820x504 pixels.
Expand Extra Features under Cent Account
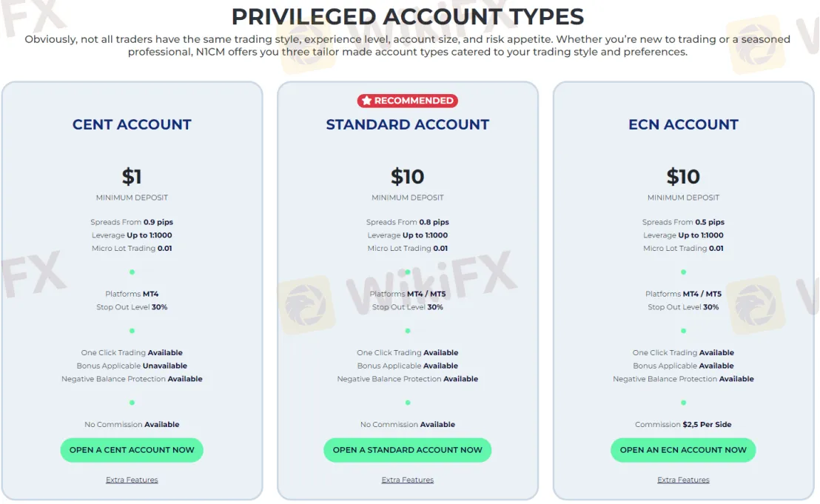[x=132, y=480]
